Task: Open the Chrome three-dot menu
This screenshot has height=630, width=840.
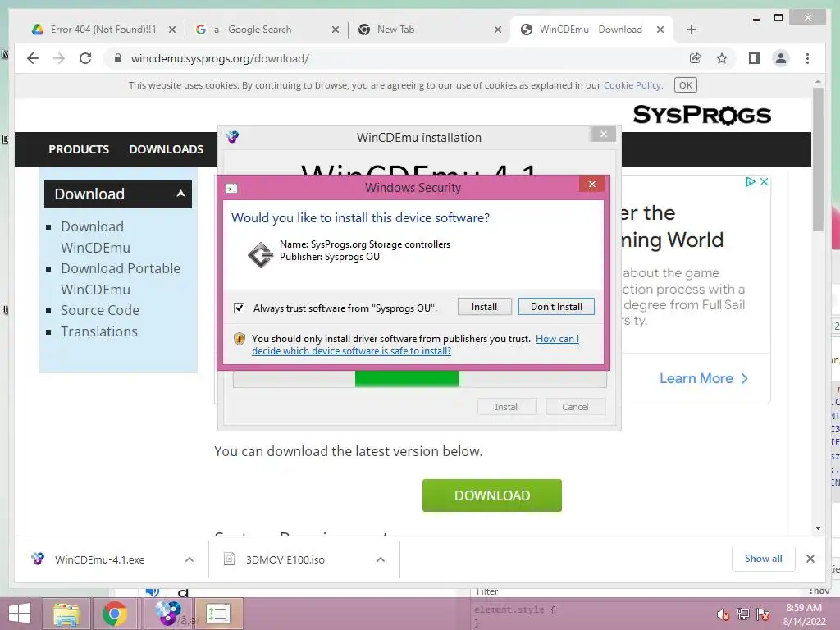Action: click(x=807, y=58)
